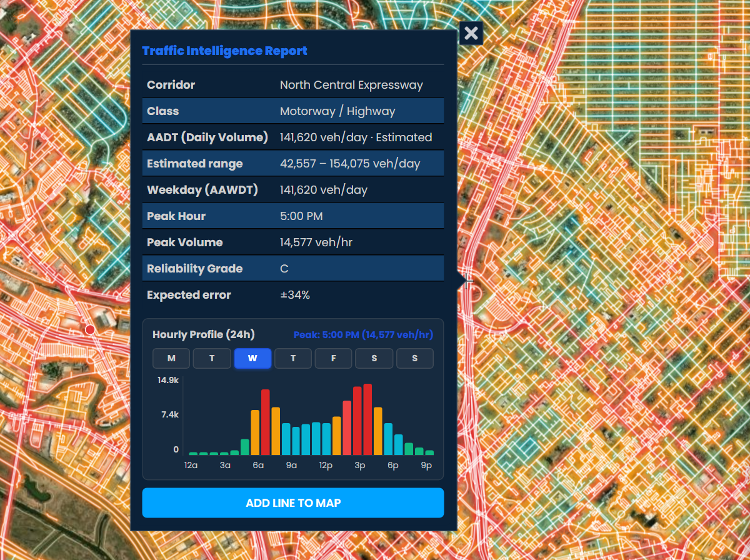This screenshot has width=750, height=560.
Task: Click the 'AADT (Daily Volume)' label
Action: coord(207,137)
